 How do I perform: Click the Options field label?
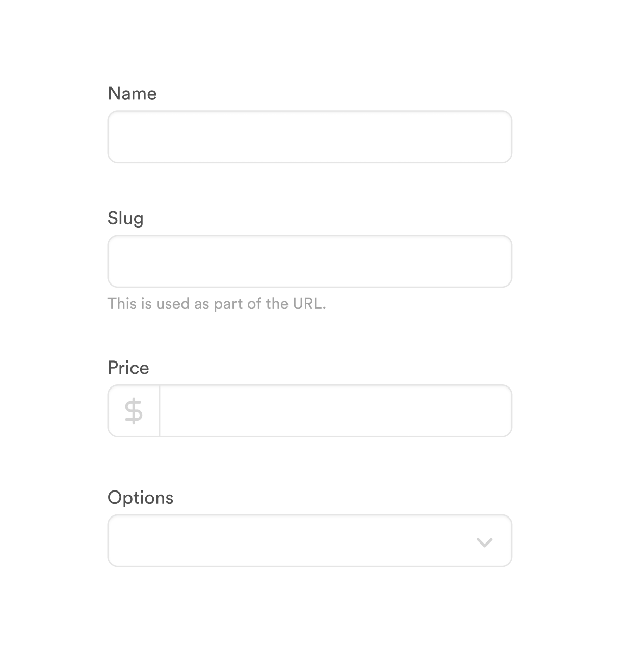coord(140,497)
